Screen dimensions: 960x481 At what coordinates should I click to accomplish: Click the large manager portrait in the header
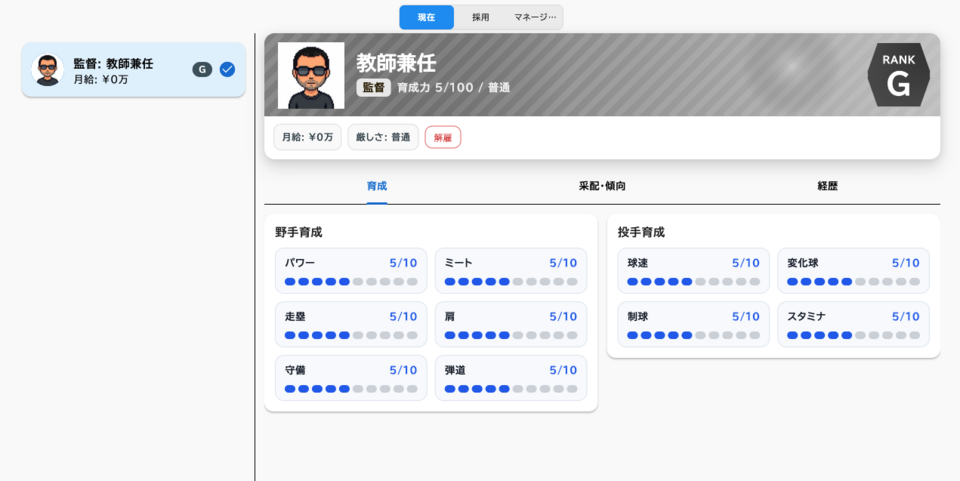pos(311,76)
